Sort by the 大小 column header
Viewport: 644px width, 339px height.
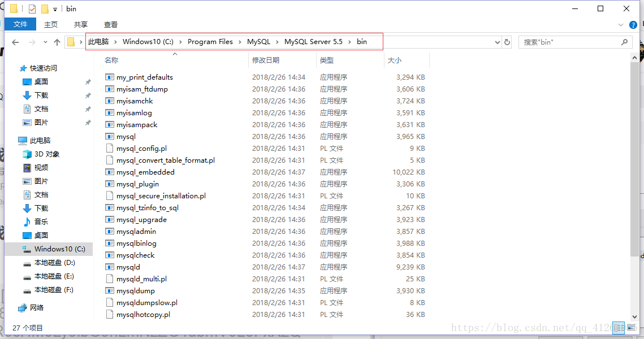(394, 60)
